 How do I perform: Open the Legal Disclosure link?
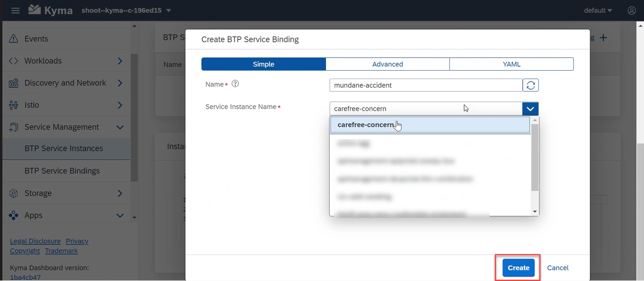pos(35,241)
